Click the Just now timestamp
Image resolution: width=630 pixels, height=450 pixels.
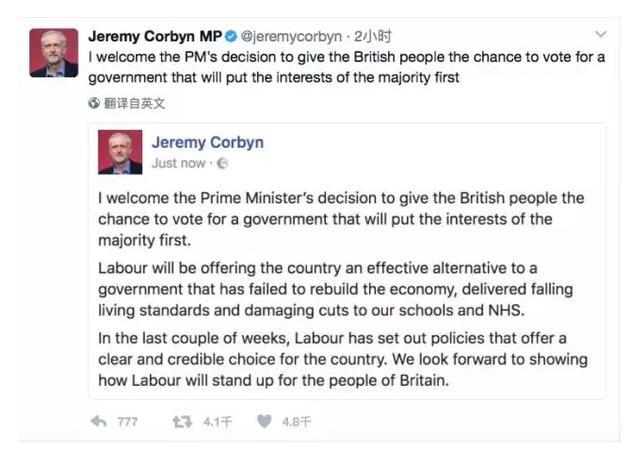coord(179,163)
